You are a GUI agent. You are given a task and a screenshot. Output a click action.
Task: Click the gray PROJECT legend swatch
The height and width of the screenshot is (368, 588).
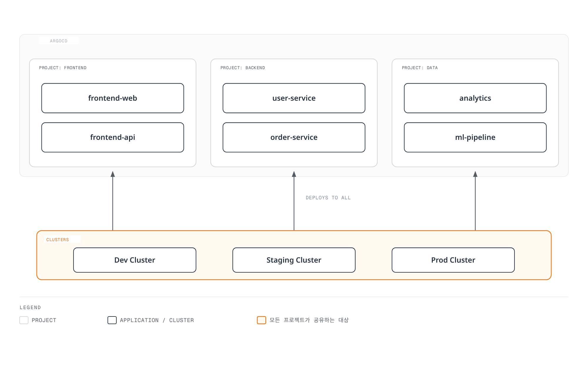24,320
